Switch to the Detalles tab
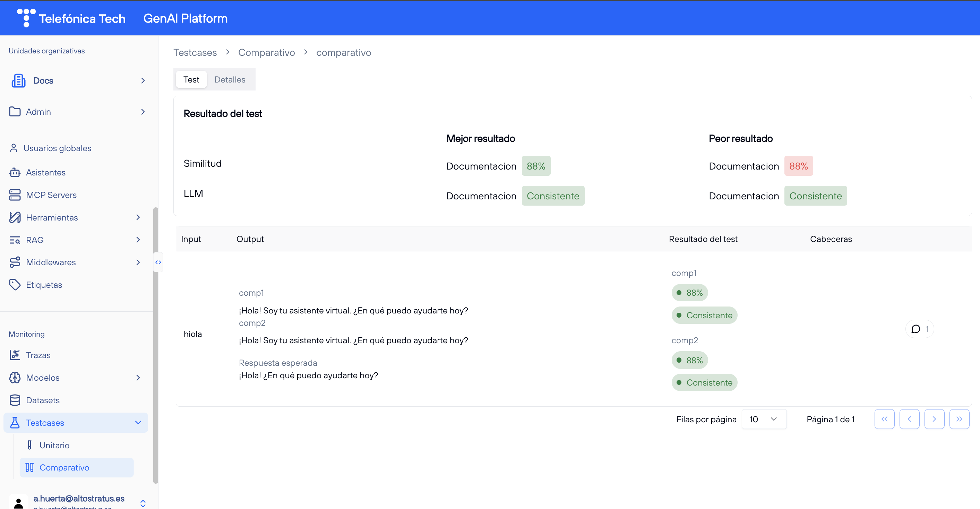This screenshot has width=980, height=509. tap(230, 79)
